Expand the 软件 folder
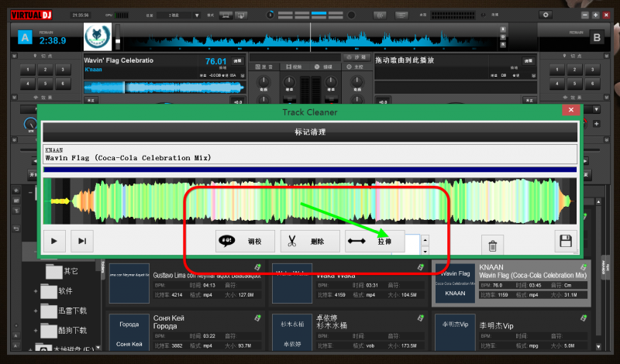 36,291
